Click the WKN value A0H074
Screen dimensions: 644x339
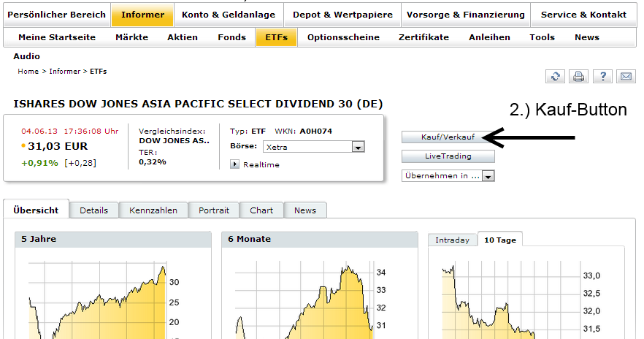coord(316,131)
